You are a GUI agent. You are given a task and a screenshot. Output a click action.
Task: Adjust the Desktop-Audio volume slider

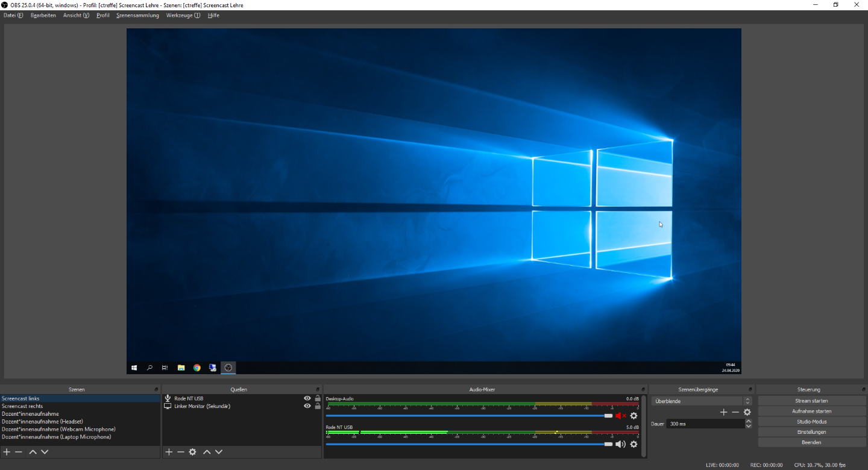[x=469, y=416]
